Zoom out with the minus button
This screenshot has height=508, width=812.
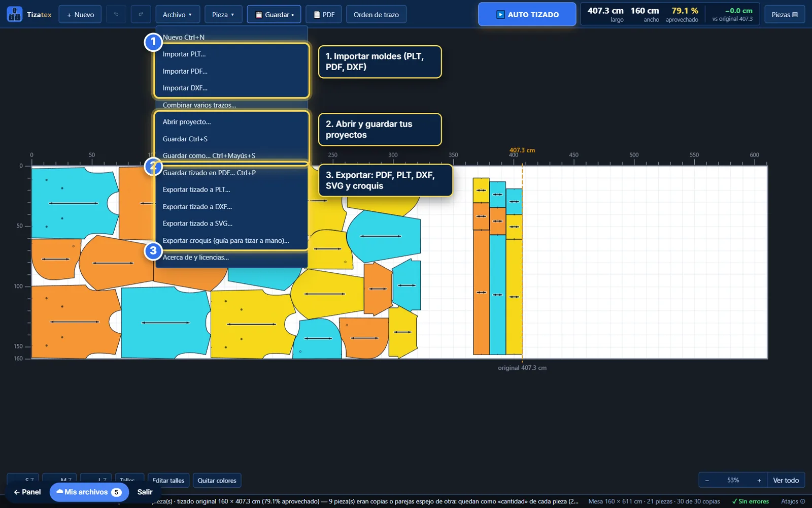(707, 480)
